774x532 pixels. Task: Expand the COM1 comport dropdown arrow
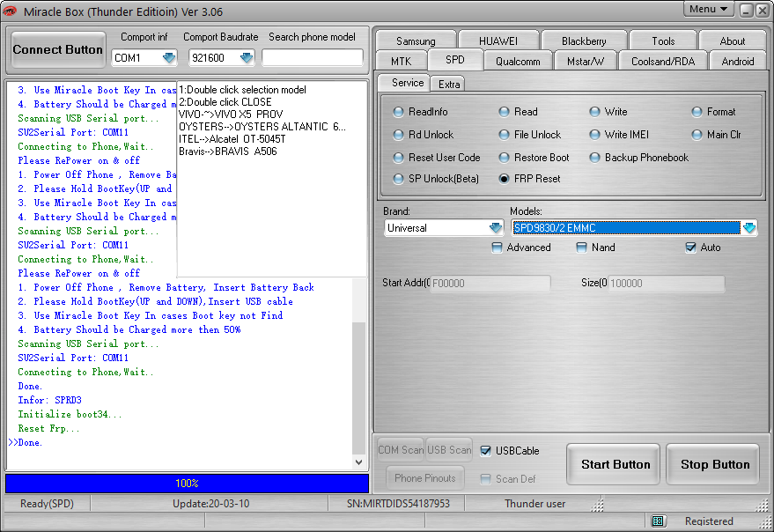pos(169,58)
